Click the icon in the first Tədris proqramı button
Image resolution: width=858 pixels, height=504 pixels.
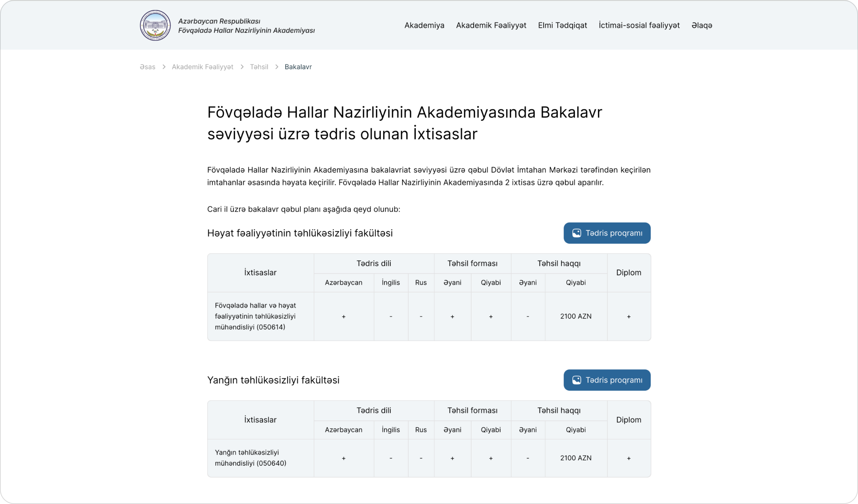click(576, 233)
